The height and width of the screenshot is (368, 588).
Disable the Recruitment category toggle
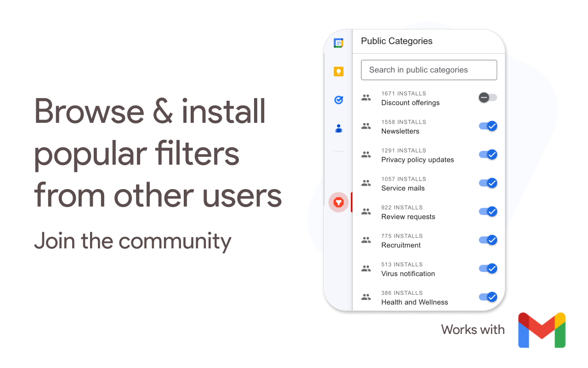coord(488,240)
